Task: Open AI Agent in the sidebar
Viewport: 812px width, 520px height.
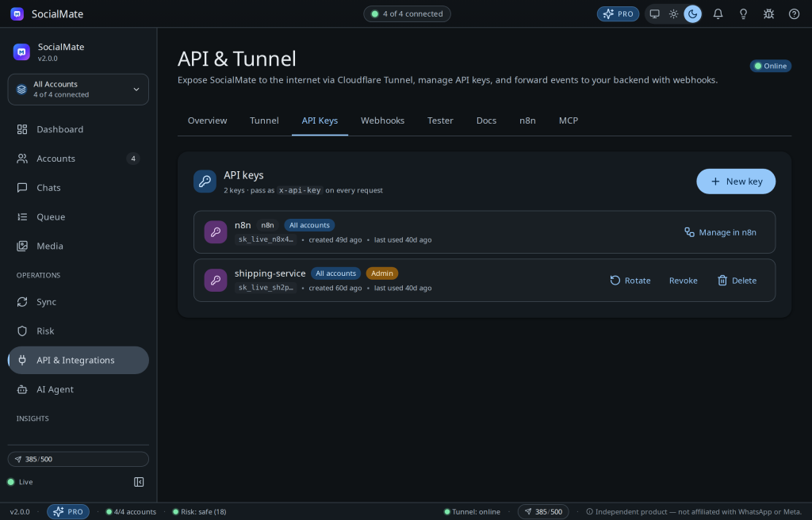Action: (x=79, y=389)
